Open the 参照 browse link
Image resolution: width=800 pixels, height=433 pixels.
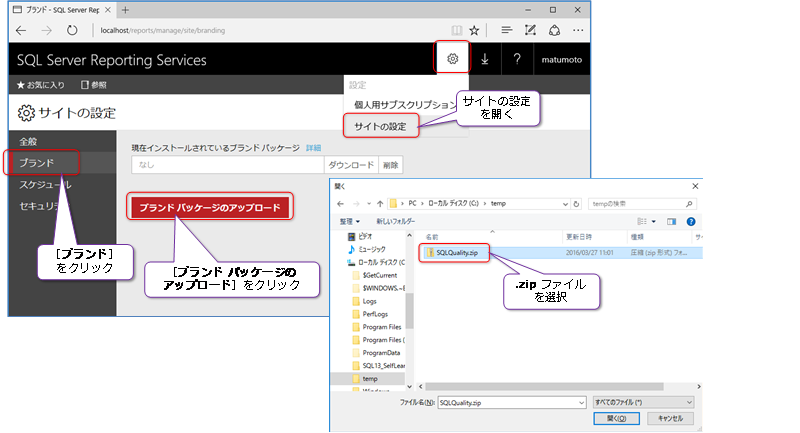coord(94,85)
